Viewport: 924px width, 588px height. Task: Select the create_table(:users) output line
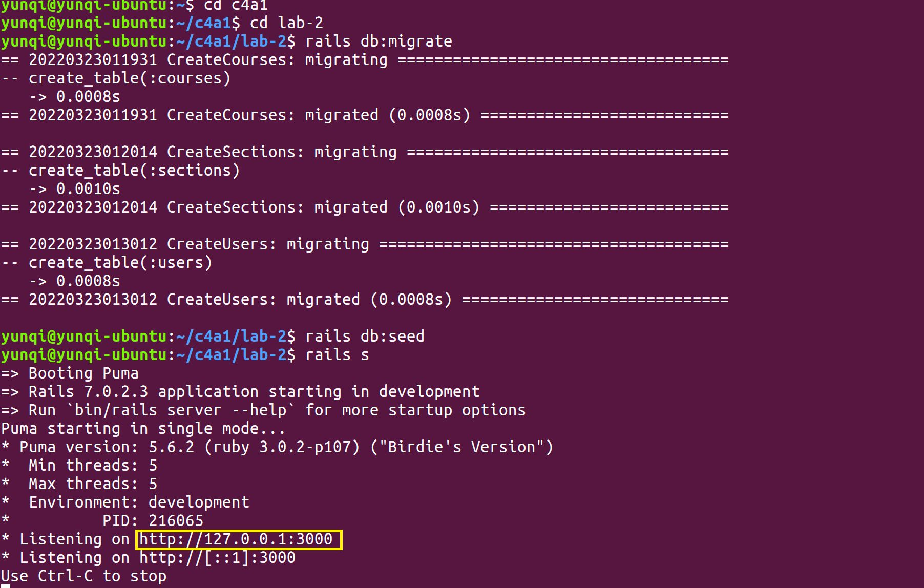(x=108, y=262)
